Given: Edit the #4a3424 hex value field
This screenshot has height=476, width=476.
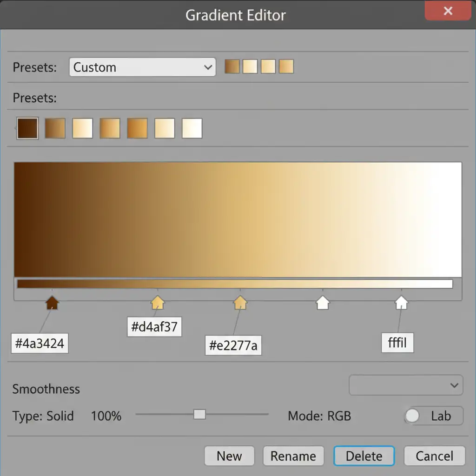Looking at the screenshot, I should pos(40,344).
